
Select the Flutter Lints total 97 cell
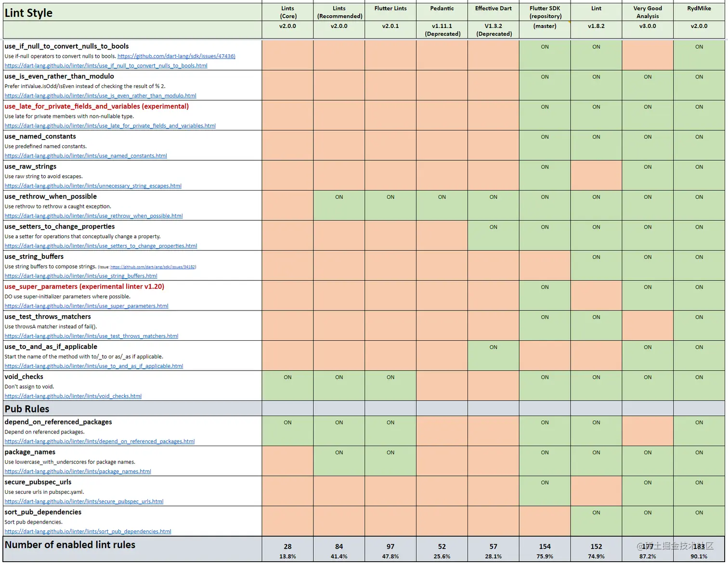point(390,547)
